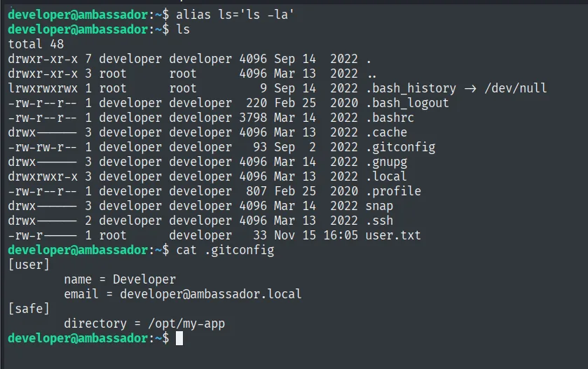Click "Feb 25" on the .profile row
The width and height of the screenshot is (588, 369).
pos(295,191)
